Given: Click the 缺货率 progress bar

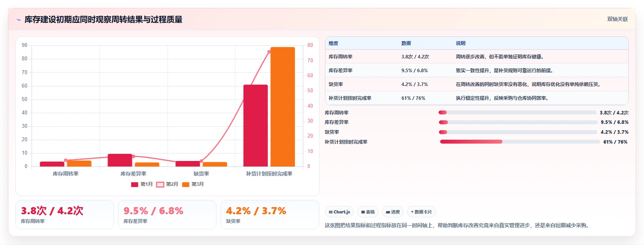Looking at the screenshot, I should 518,132.
